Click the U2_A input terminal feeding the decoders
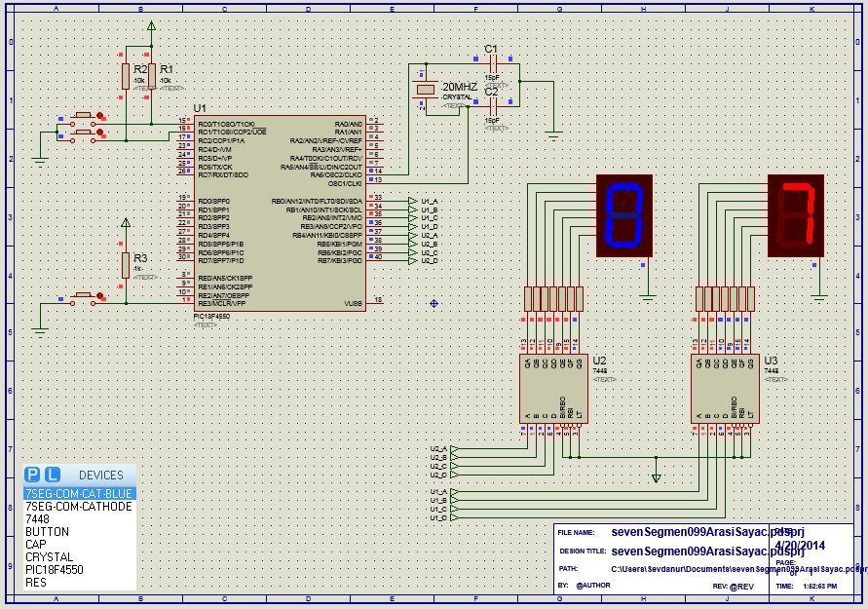Screen dimensions: 868x609 [455, 449]
